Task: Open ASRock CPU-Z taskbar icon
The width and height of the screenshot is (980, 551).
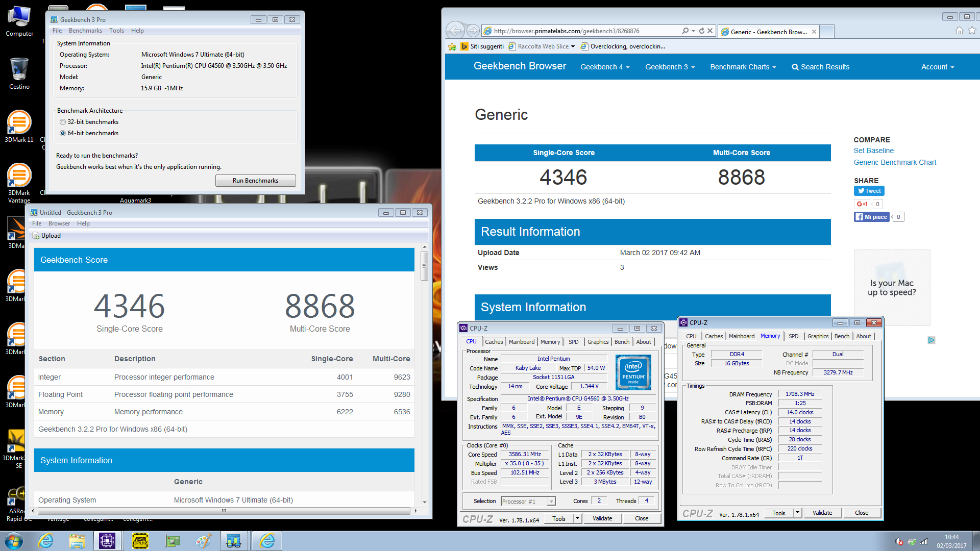Action: point(140,541)
